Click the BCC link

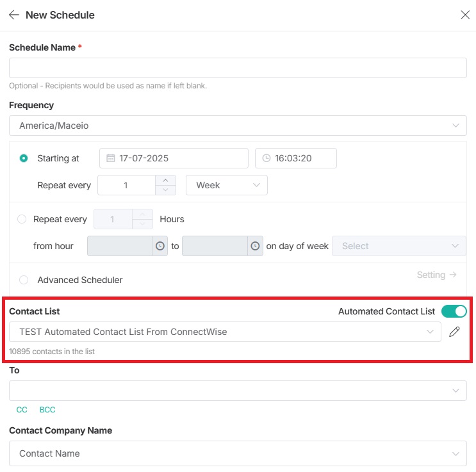coord(47,410)
